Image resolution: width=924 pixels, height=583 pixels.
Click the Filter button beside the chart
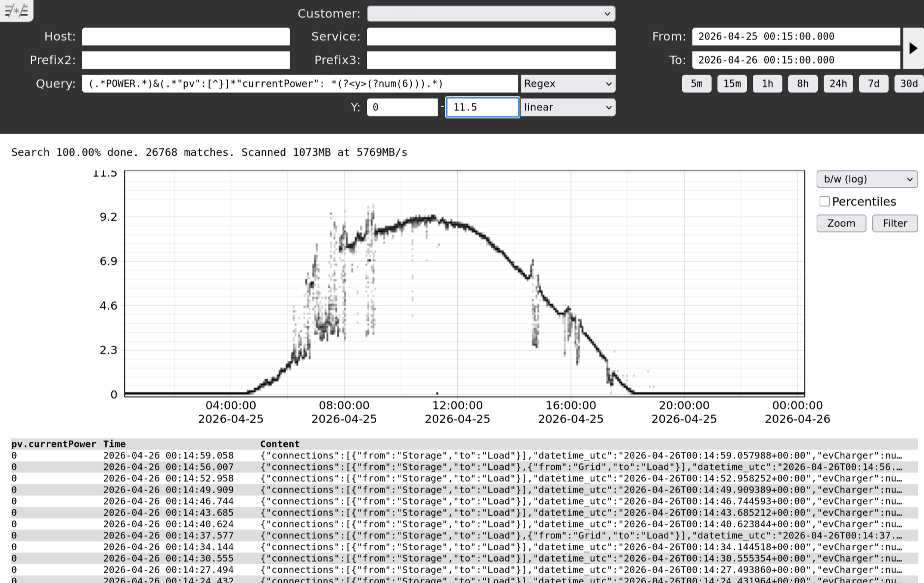[894, 223]
